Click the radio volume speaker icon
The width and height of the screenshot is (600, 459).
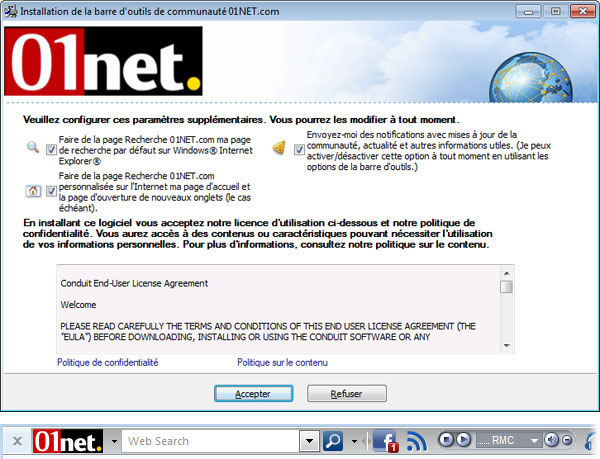pyautogui.click(x=552, y=440)
